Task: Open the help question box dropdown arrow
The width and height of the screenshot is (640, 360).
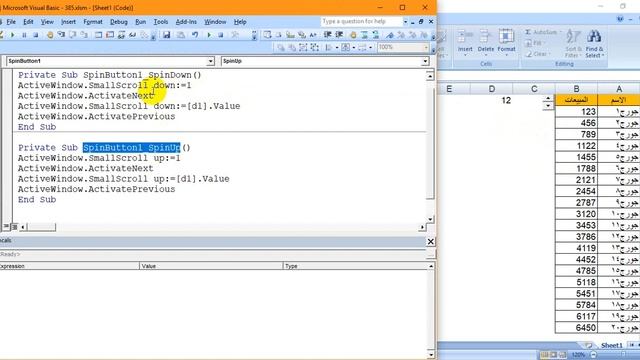Action: (x=405, y=22)
